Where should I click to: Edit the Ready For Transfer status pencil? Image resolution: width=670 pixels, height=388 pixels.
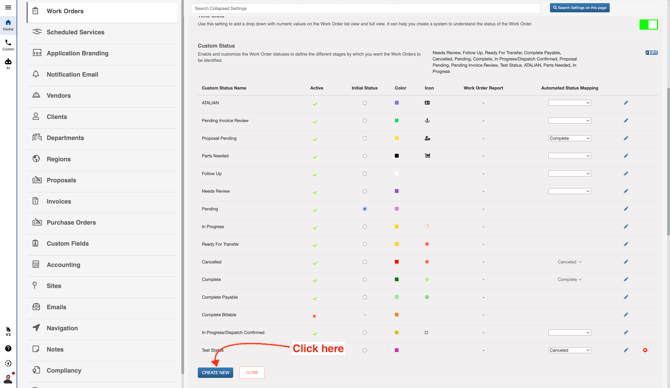[x=626, y=244]
